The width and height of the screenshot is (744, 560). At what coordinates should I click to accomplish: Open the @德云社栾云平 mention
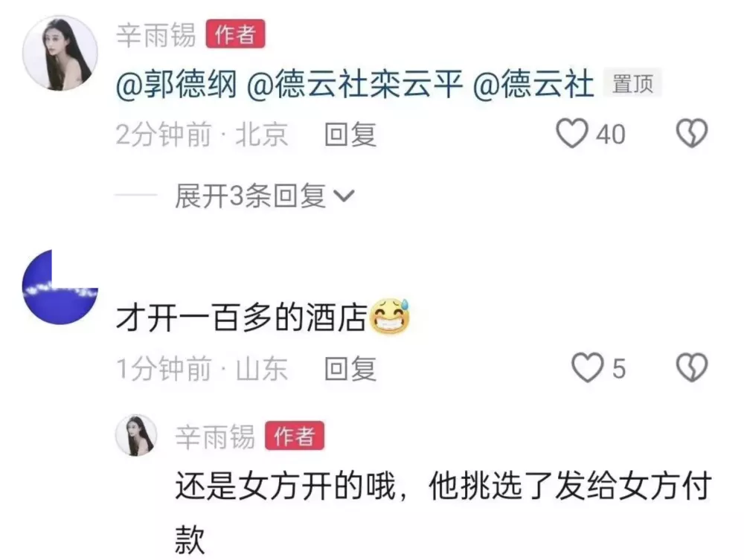coord(354,84)
